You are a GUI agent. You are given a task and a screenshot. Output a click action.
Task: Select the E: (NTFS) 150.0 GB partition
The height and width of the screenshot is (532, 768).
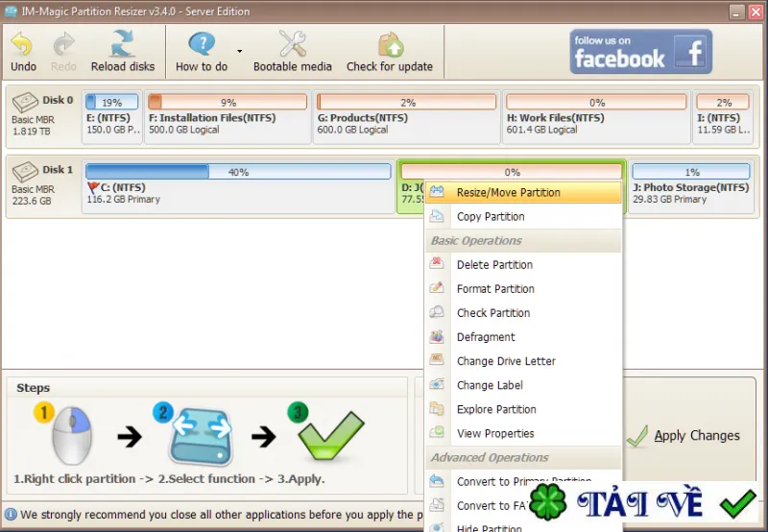(112, 116)
